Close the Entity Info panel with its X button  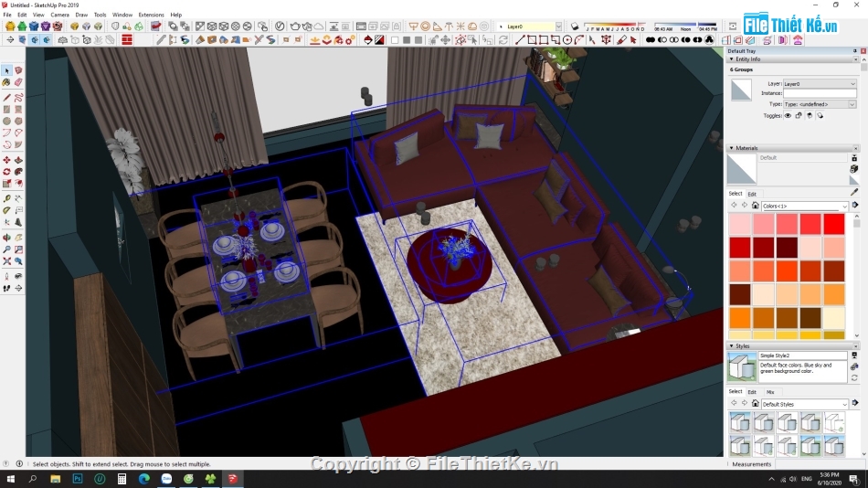pyautogui.click(x=856, y=59)
